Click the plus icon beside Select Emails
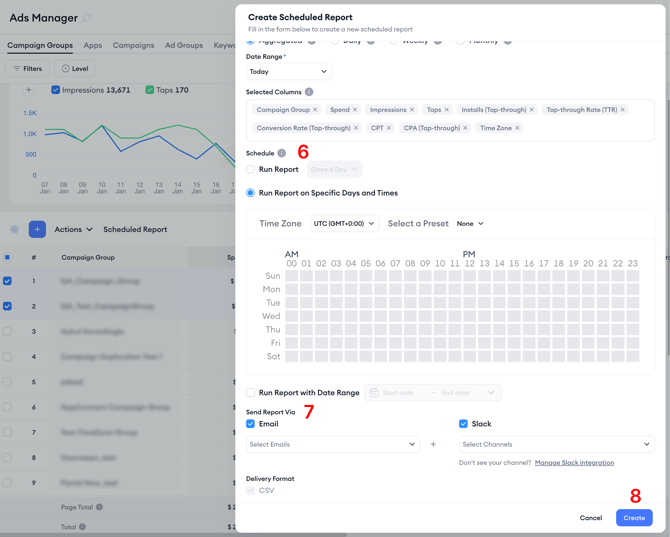670x537 pixels. pos(433,444)
